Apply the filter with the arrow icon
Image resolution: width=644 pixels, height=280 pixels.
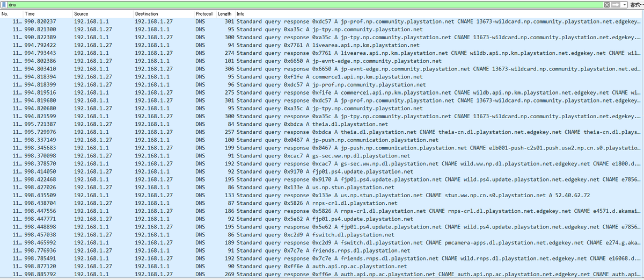tap(615, 4)
